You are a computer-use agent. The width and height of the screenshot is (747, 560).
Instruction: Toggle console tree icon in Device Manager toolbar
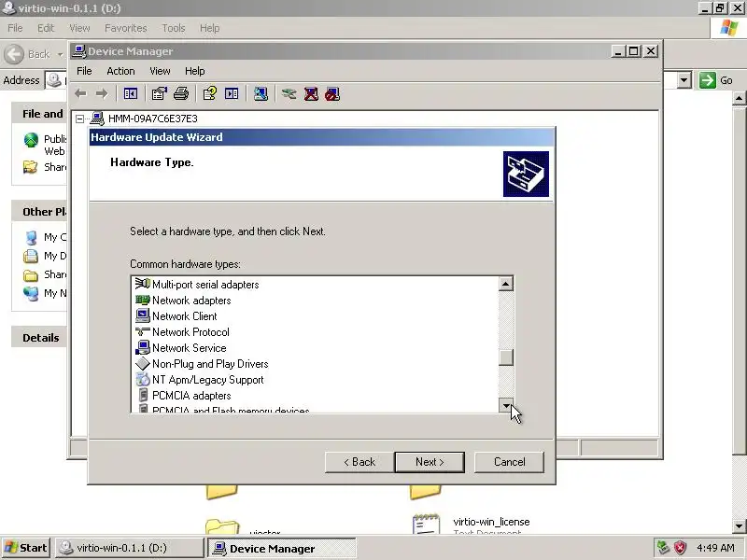(130, 94)
